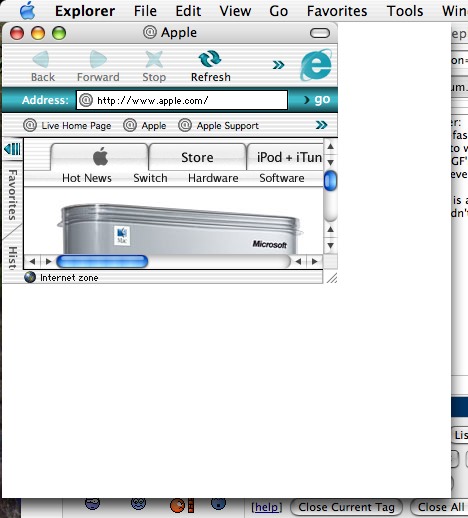
Task: Open the Favorites sidebar tab
Action: 12,195
